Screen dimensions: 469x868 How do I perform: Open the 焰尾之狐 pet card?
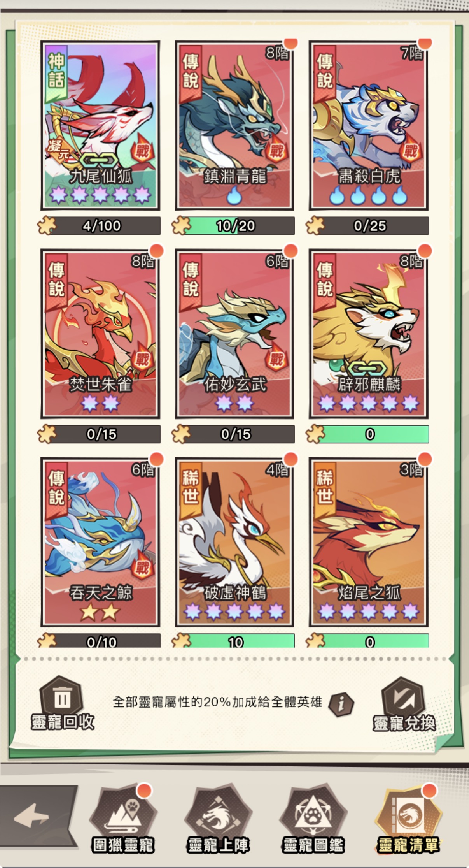coord(369,542)
